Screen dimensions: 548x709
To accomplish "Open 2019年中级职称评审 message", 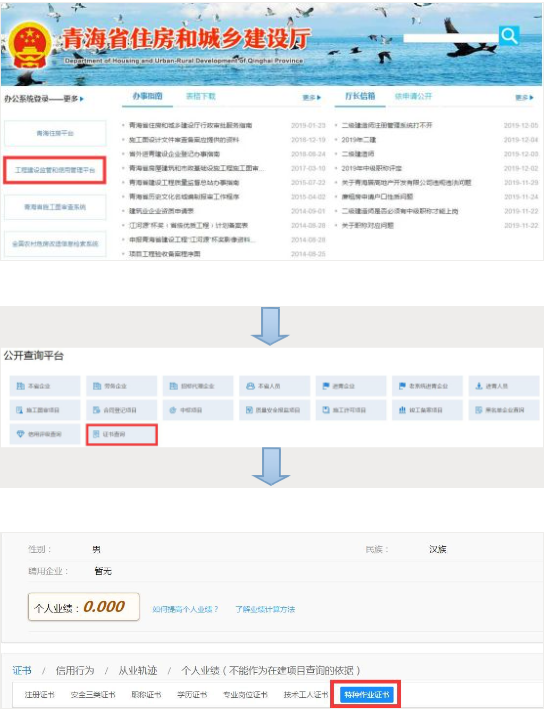I will click(x=371, y=168).
